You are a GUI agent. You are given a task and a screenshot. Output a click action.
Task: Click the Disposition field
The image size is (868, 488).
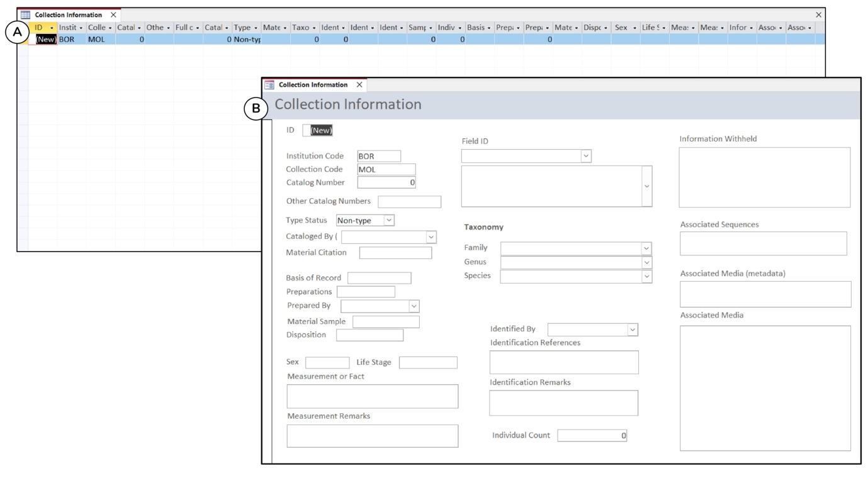click(369, 335)
